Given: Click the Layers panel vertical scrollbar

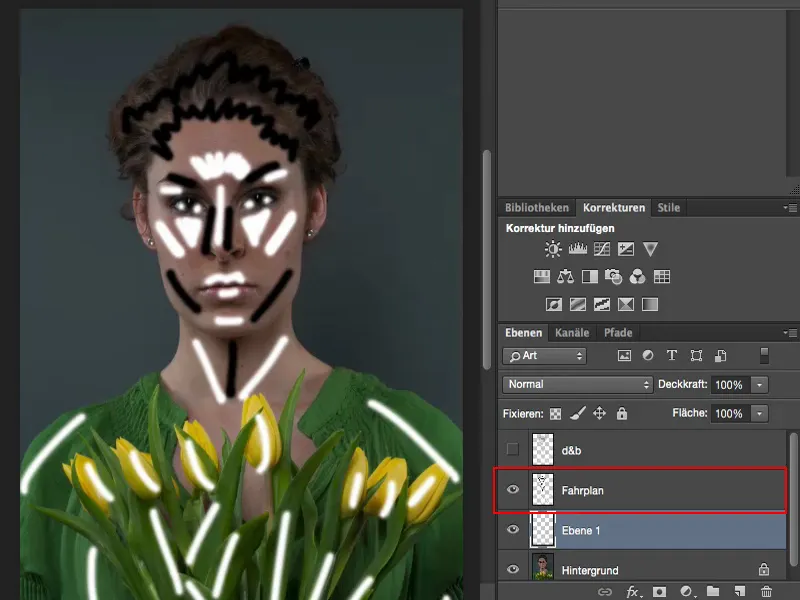Looking at the screenshot, I should click(793, 497).
